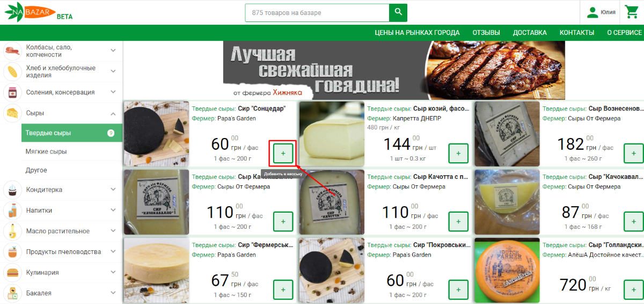Viewport: 644px width, 304px height.
Task: Add Сир "Сонцедар" to cart with plus
Action: [283, 154]
